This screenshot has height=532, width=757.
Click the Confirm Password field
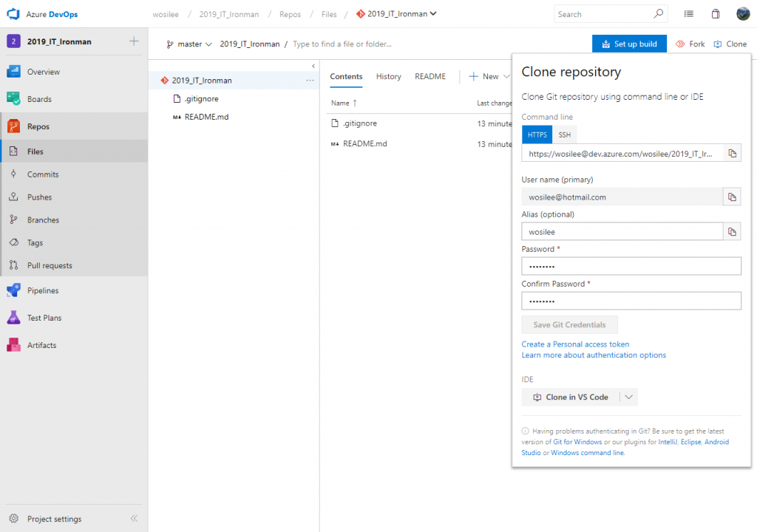(x=631, y=301)
